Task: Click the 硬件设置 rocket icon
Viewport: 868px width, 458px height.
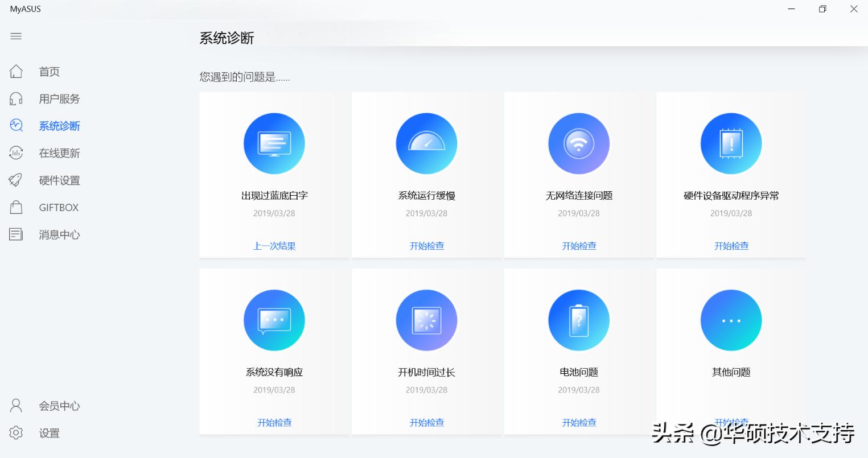Action: point(16,180)
